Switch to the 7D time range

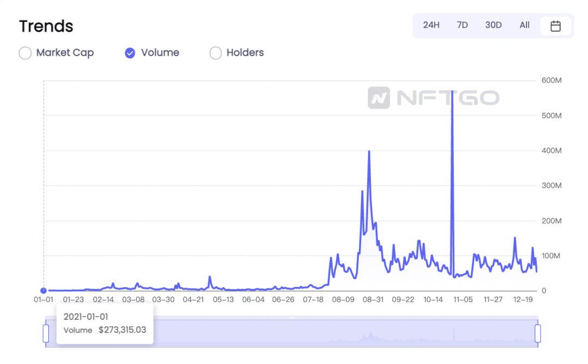click(x=462, y=25)
